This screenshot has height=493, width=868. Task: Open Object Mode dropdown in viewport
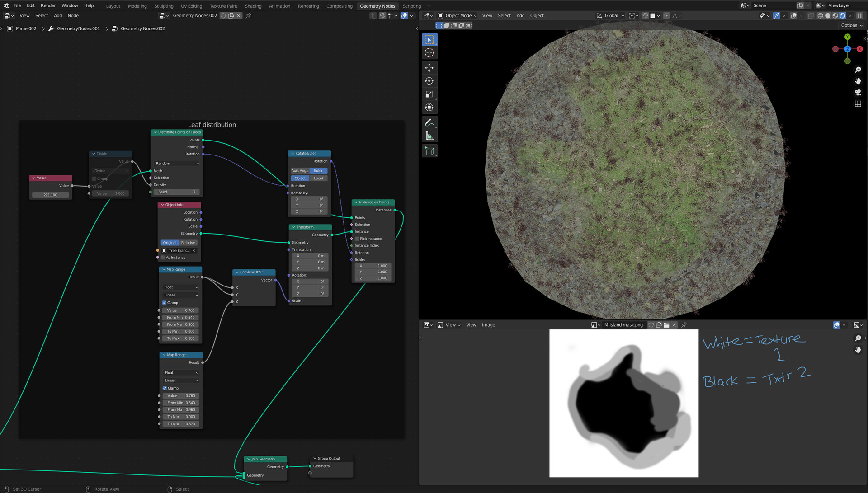pos(458,16)
